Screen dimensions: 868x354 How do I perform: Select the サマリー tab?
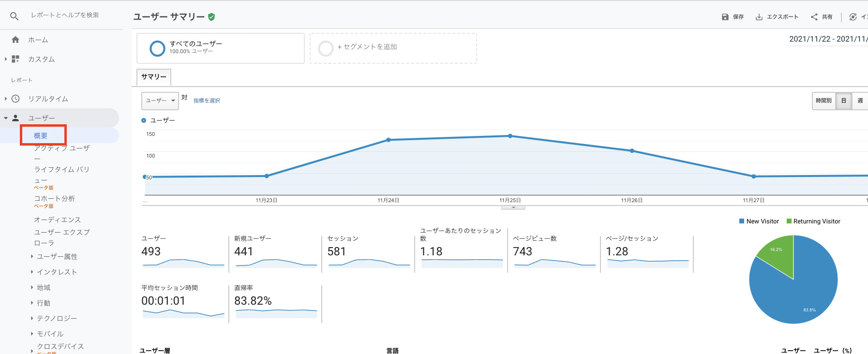click(x=154, y=77)
